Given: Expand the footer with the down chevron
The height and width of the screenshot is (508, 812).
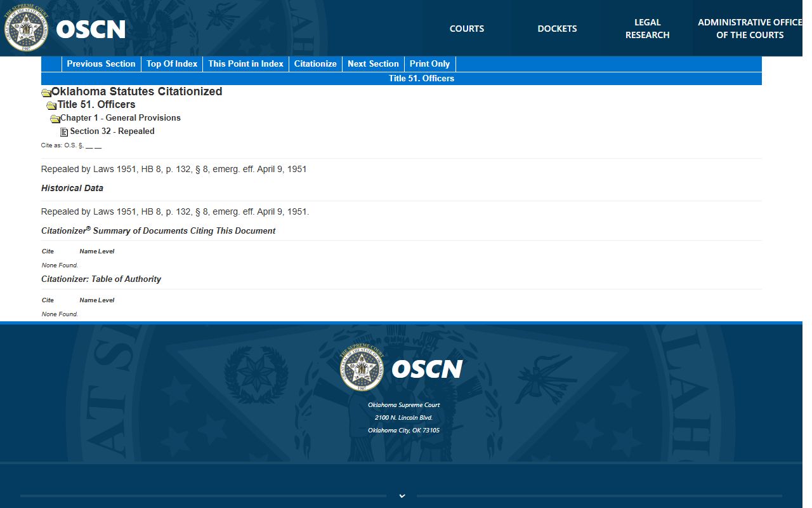Looking at the screenshot, I should (402, 496).
